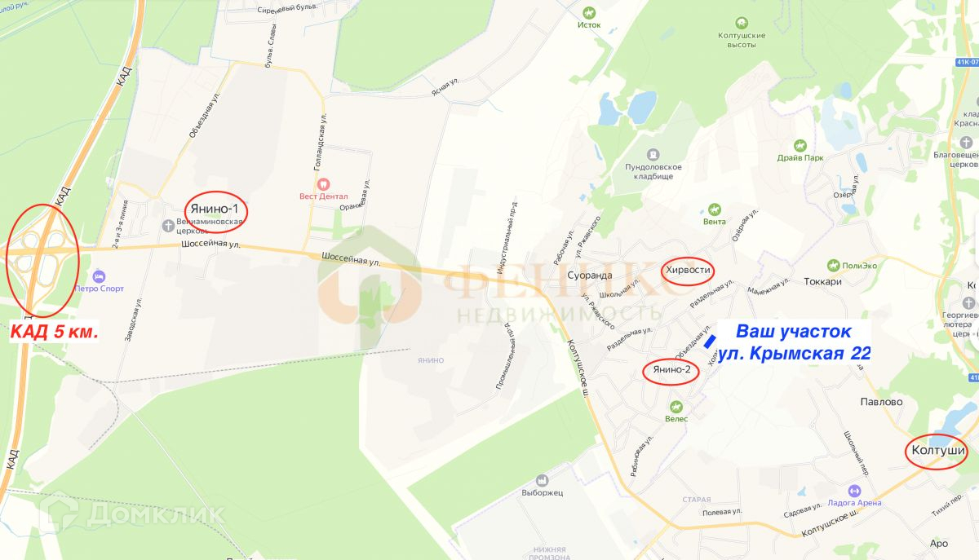Click the Выборжец factory icon

(542, 481)
